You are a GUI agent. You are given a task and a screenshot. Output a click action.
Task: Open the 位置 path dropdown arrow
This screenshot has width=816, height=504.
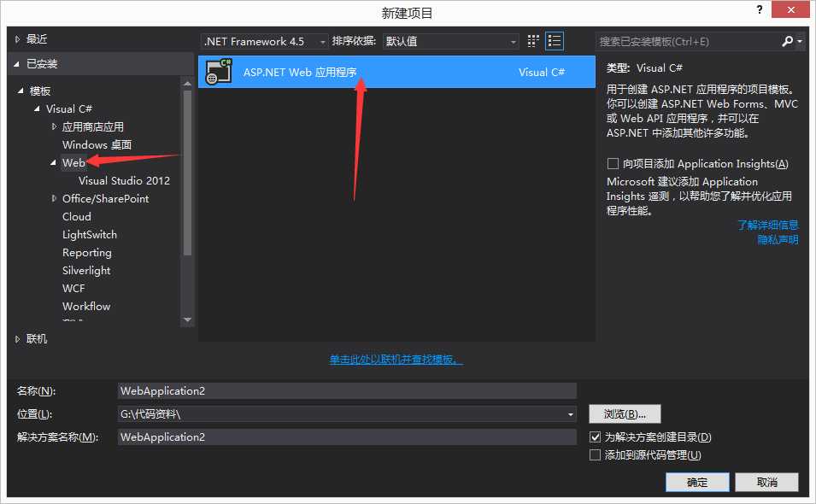tap(571, 414)
